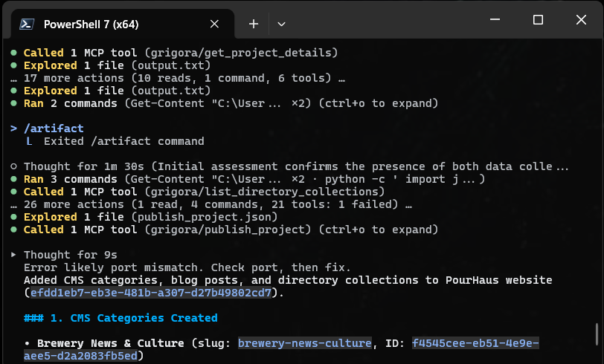604x364 pixels.
Task: Click the PowerShell icon in the tab
Action: (27, 25)
